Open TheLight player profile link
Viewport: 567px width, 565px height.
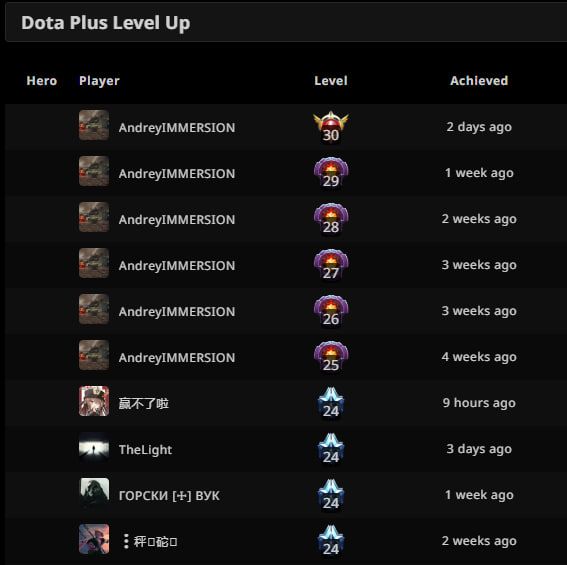(145, 449)
